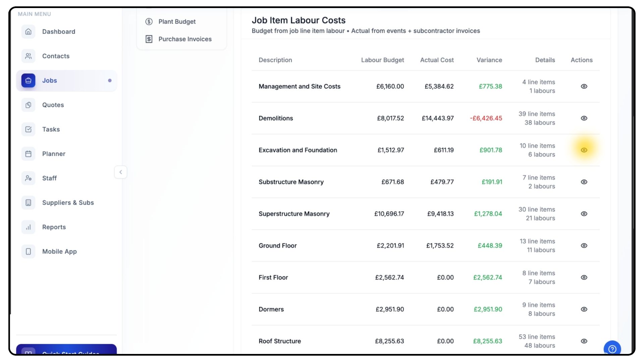Open Contacts via its people icon

point(29,56)
